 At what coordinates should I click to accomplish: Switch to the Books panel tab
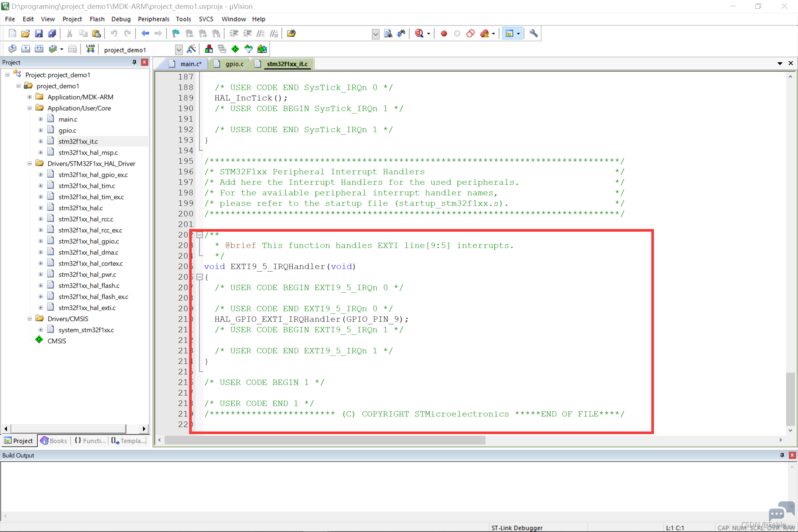click(x=54, y=440)
